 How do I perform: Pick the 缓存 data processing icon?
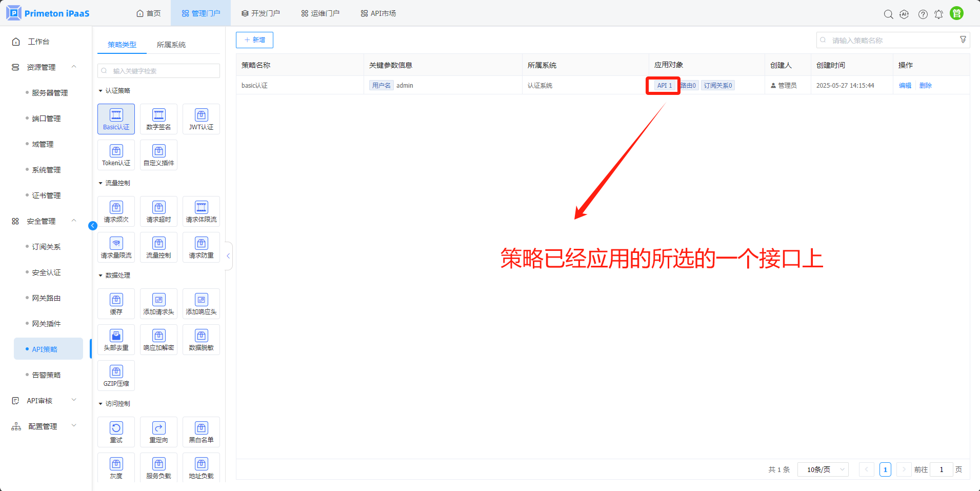116,304
